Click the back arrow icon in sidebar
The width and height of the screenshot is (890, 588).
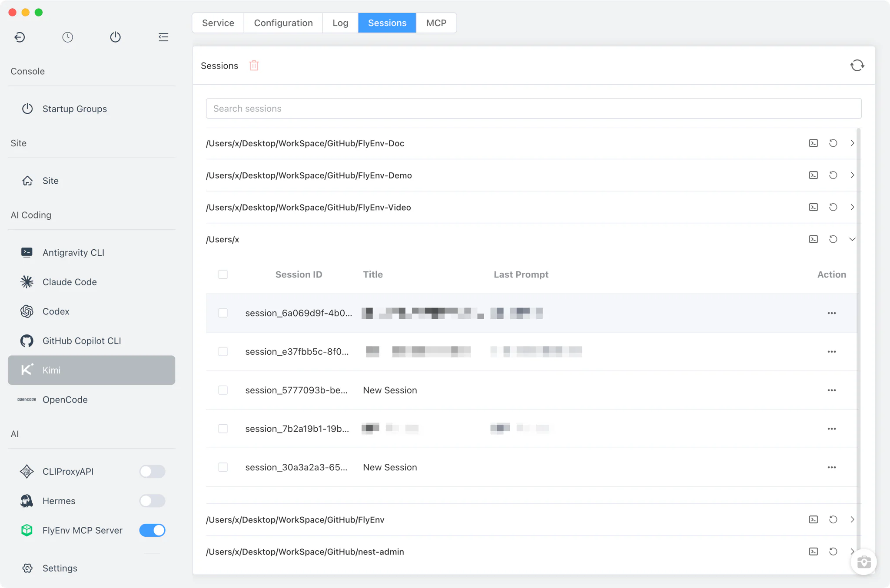pyautogui.click(x=20, y=37)
